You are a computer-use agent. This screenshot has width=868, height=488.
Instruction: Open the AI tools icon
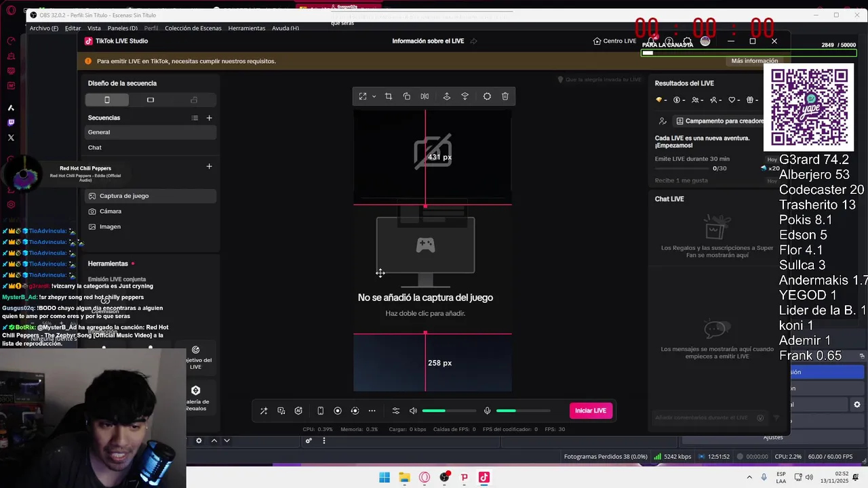298,411
